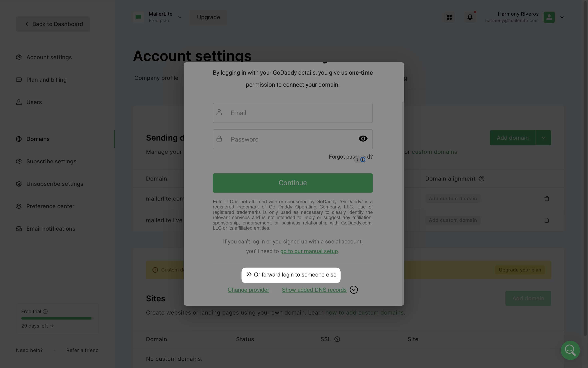Viewport: 588px width, 368px height.
Task: Click the Free trial progress bar
Action: click(x=57, y=318)
